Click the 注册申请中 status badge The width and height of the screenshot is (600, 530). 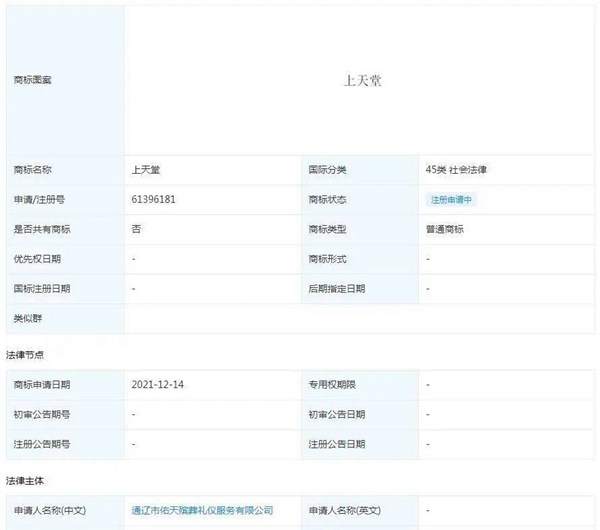pyautogui.click(x=452, y=200)
